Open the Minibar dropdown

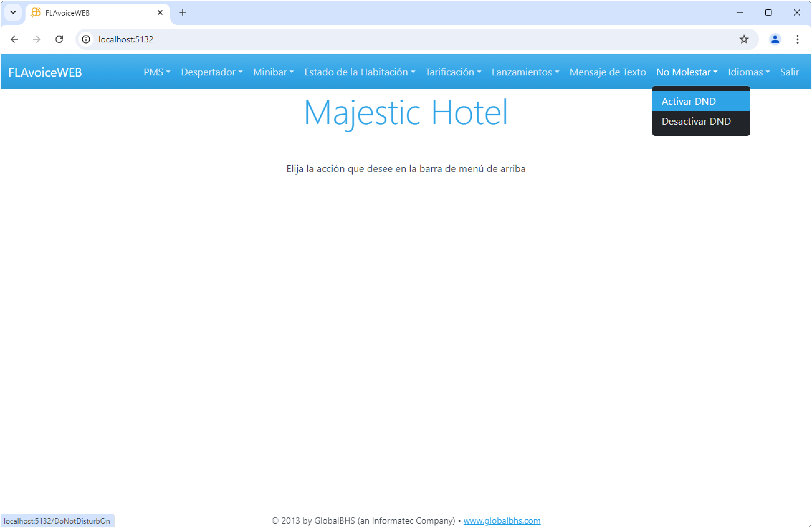click(273, 72)
